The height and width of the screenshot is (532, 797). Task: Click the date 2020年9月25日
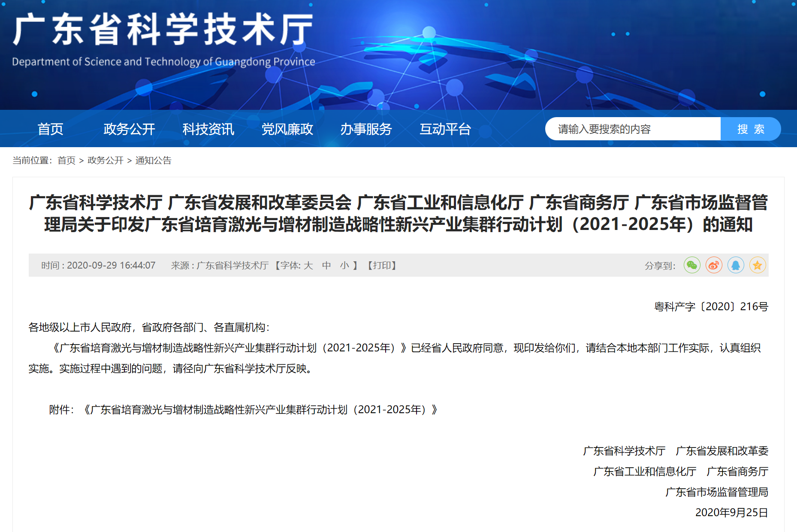click(732, 513)
